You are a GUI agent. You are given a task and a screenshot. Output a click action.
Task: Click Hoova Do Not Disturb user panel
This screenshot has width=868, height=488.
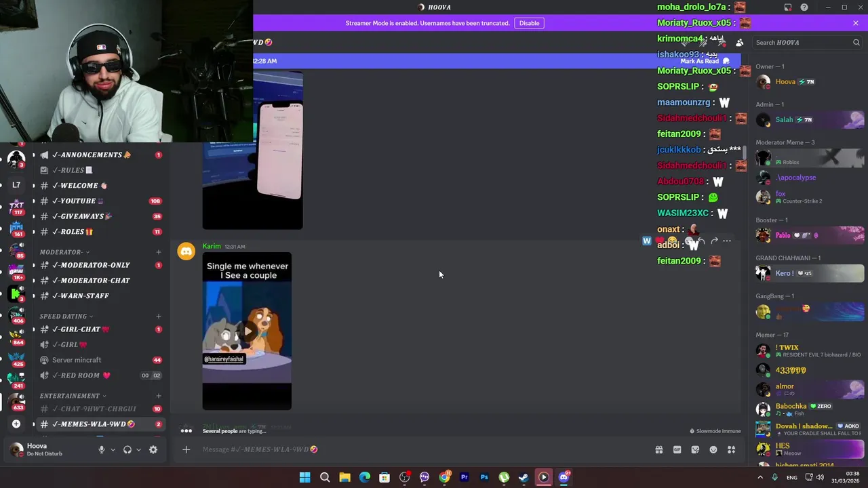pyautogui.click(x=50, y=449)
